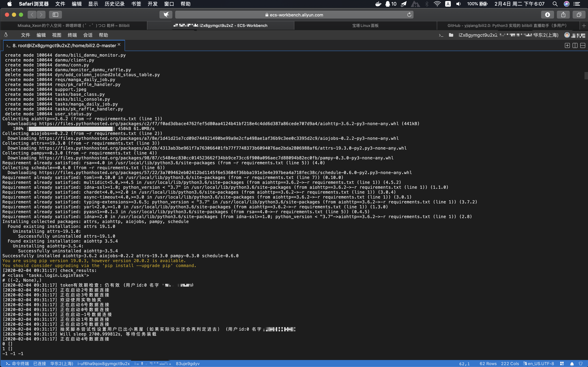Toggle the Safari sidebar
The image size is (588, 367).
tap(55, 15)
